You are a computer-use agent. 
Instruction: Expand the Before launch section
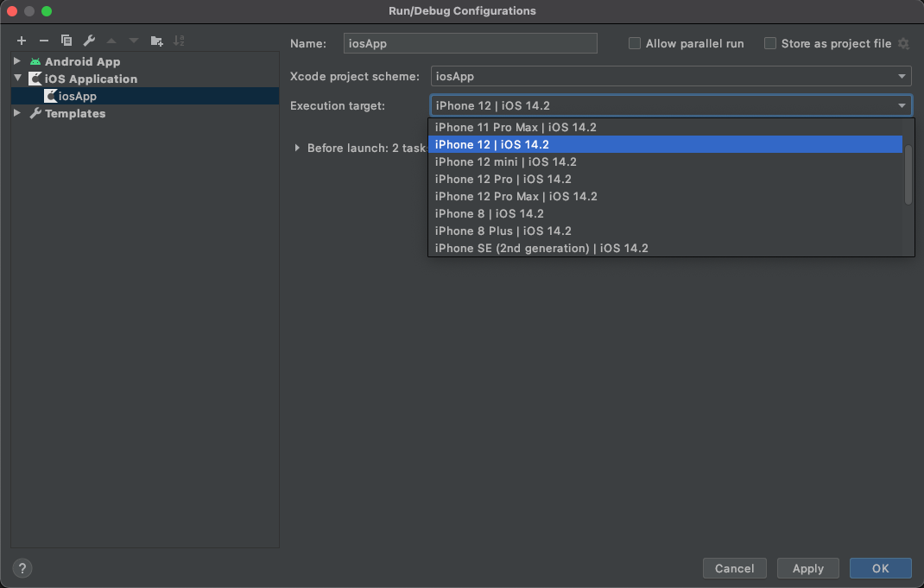297,148
